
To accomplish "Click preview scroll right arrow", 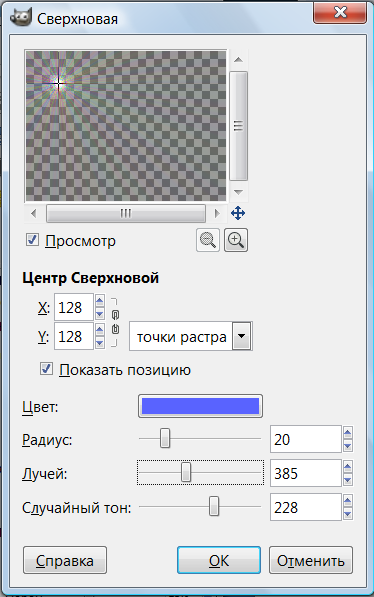I will click(x=217, y=213).
